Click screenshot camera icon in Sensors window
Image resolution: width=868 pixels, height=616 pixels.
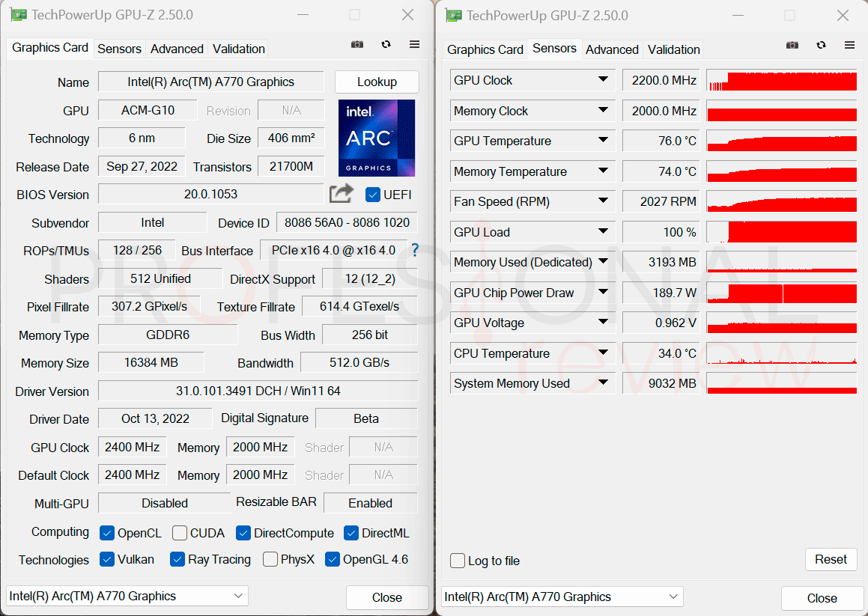tap(792, 45)
